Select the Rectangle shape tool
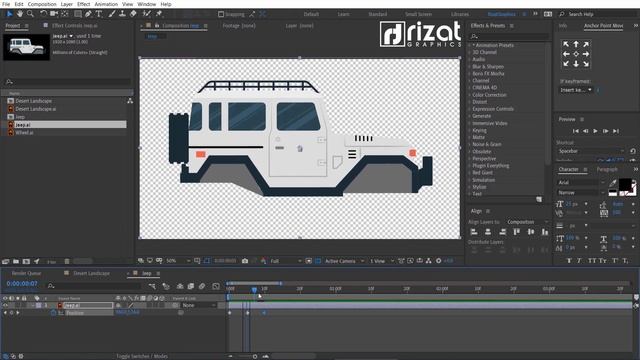640x360 pixels. click(78, 14)
